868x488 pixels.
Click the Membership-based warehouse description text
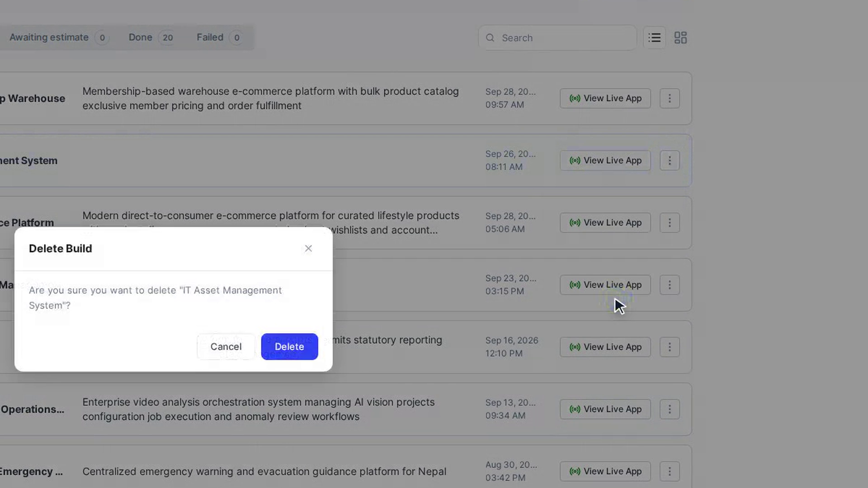[x=270, y=99]
